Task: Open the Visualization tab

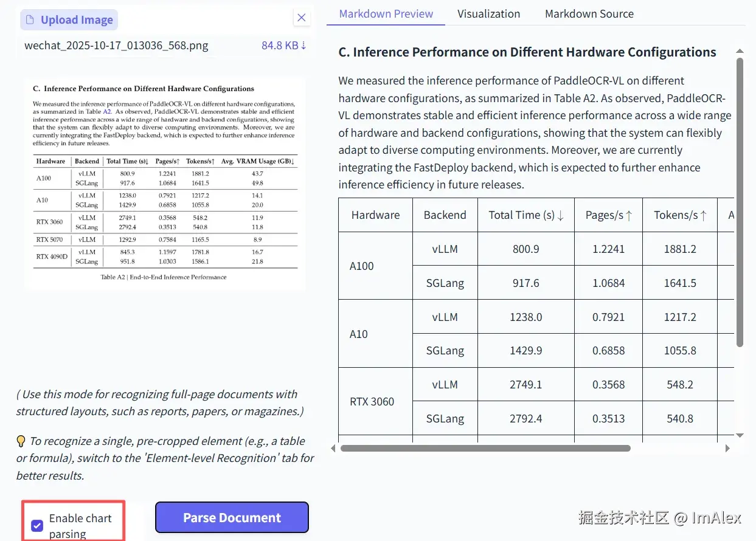Action: 489,13
